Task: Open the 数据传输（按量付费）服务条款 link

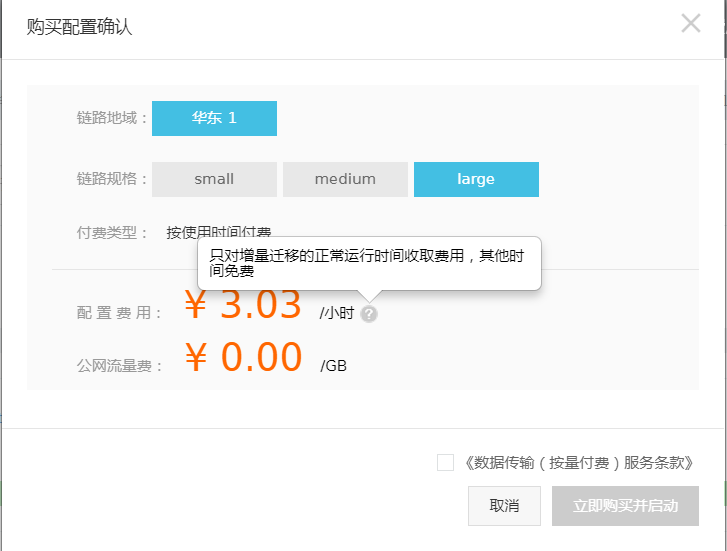Action: point(578,463)
